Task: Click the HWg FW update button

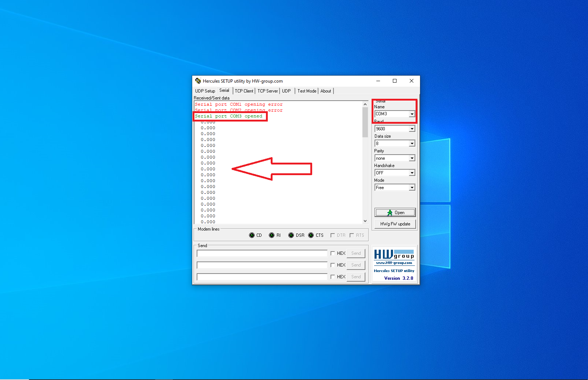Action: [395, 224]
